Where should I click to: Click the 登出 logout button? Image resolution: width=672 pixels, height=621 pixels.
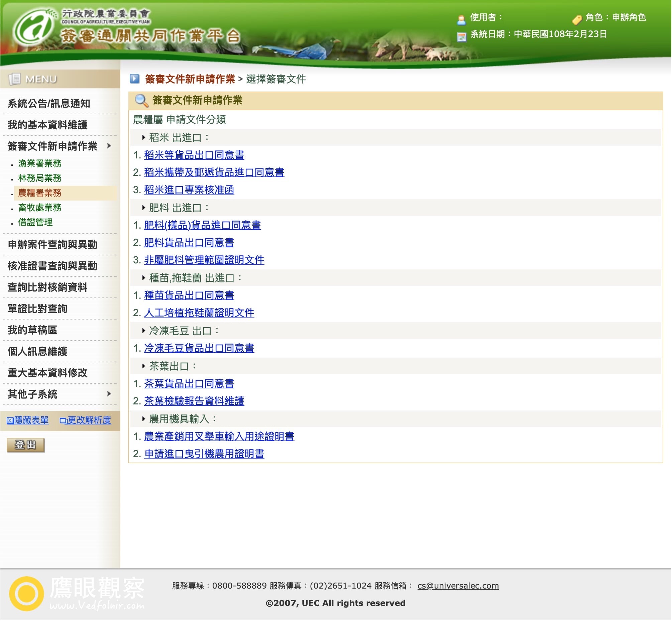tap(25, 446)
